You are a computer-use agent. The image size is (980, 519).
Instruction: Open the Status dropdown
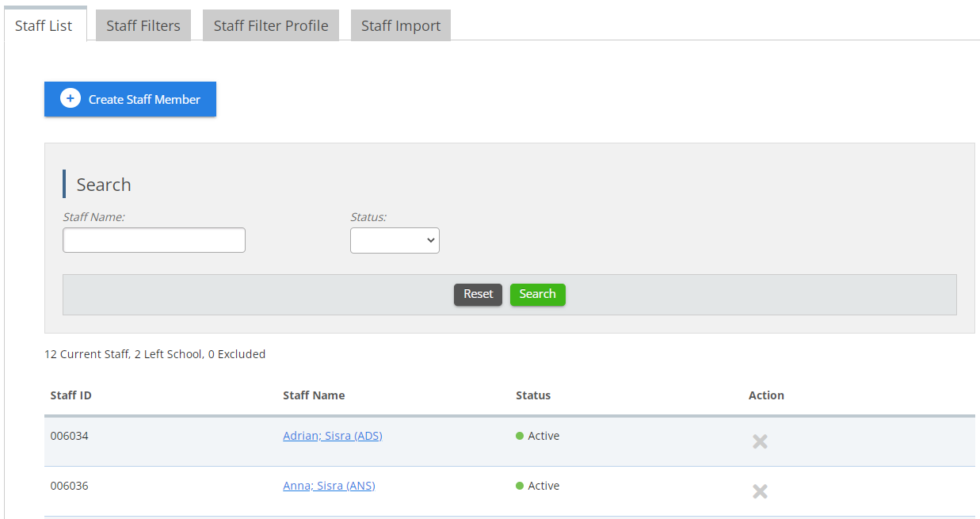[395, 240]
